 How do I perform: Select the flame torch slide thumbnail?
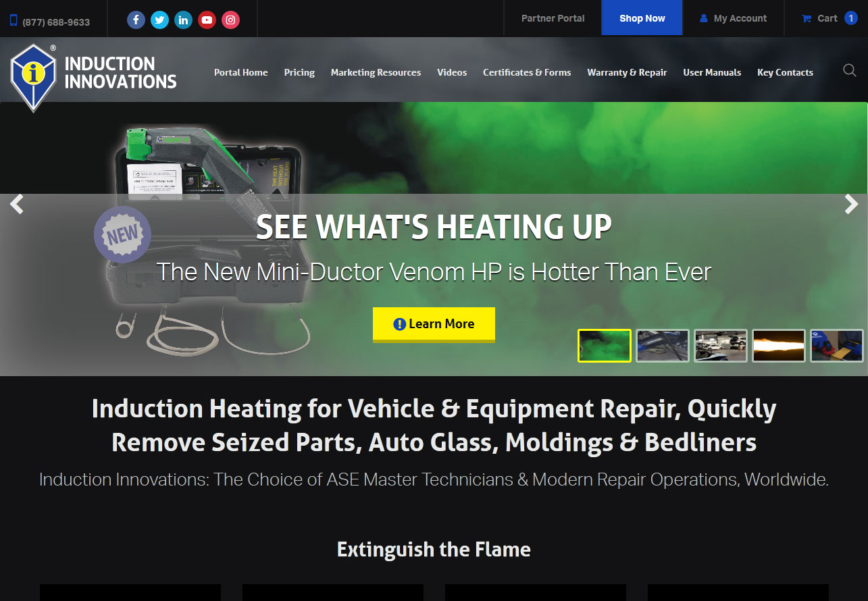[x=779, y=346]
